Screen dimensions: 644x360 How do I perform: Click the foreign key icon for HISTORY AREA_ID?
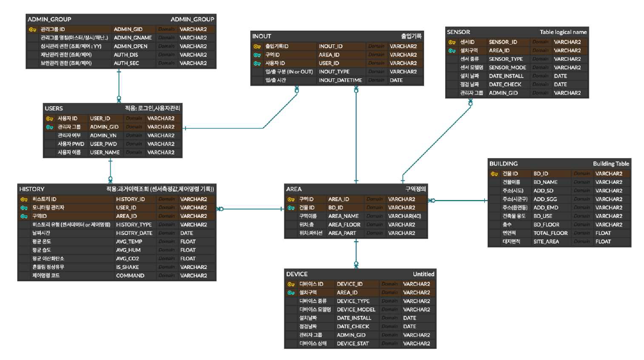(24, 216)
